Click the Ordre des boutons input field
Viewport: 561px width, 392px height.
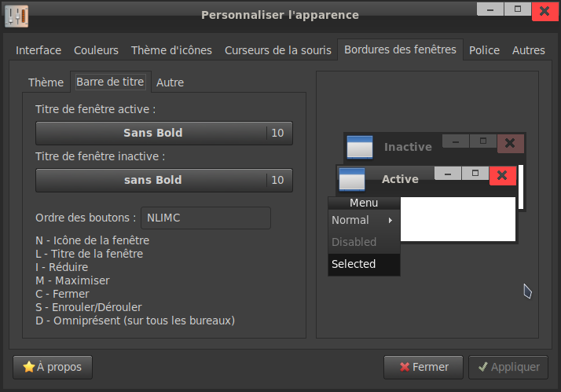pos(206,218)
